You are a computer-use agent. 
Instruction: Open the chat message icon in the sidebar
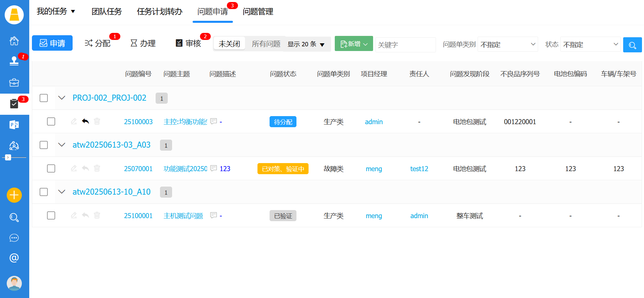14,238
